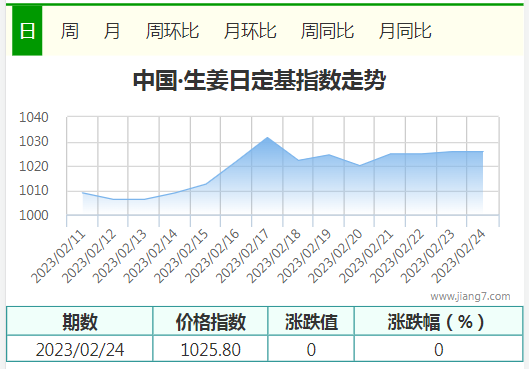Click the 2023/02/17 peak point on chart
The width and height of the screenshot is (529, 369).
pos(267,137)
